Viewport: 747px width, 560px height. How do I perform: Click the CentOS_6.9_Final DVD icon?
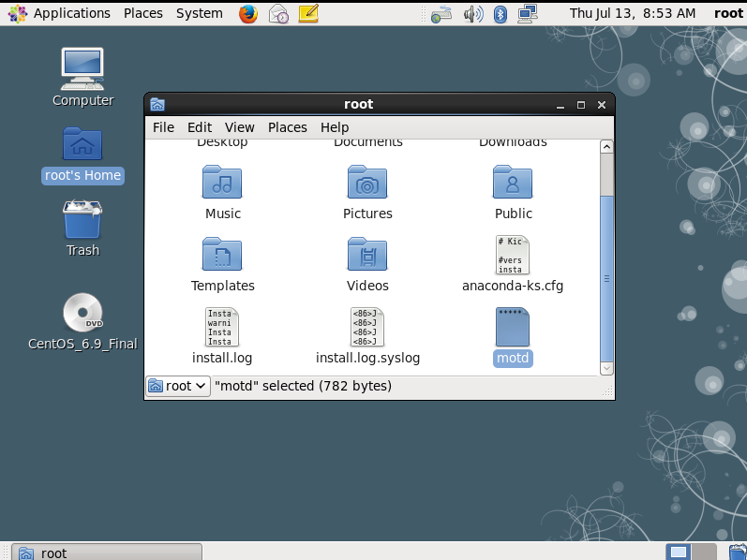(82, 313)
